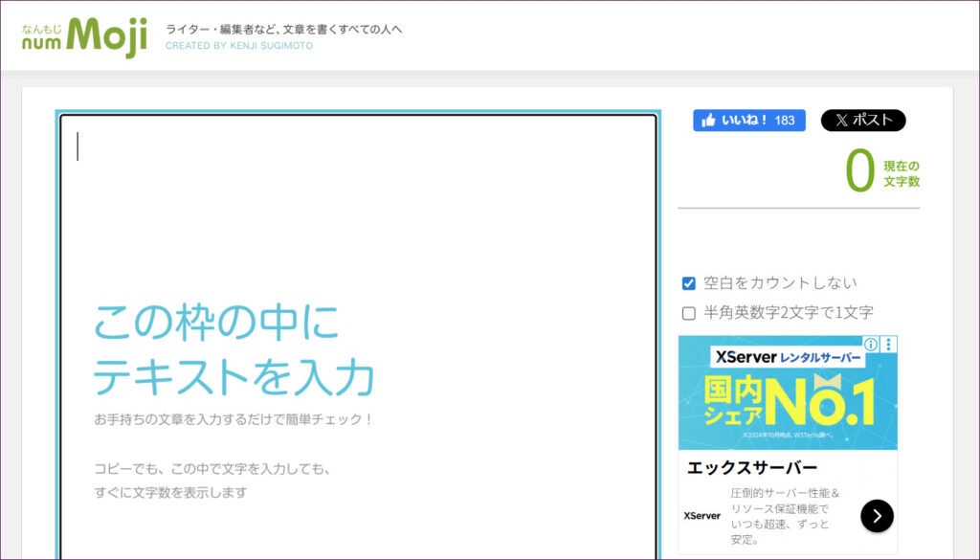Image resolution: width=980 pixels, height=560 pixels.
Task: Click the ad info (i) icon
Action: click(871, 345)
